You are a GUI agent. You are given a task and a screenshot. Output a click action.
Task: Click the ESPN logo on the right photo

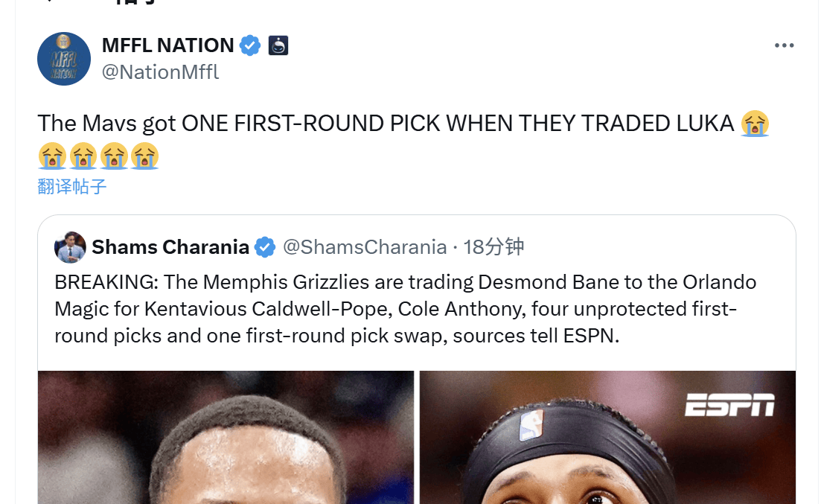point(729,406)
